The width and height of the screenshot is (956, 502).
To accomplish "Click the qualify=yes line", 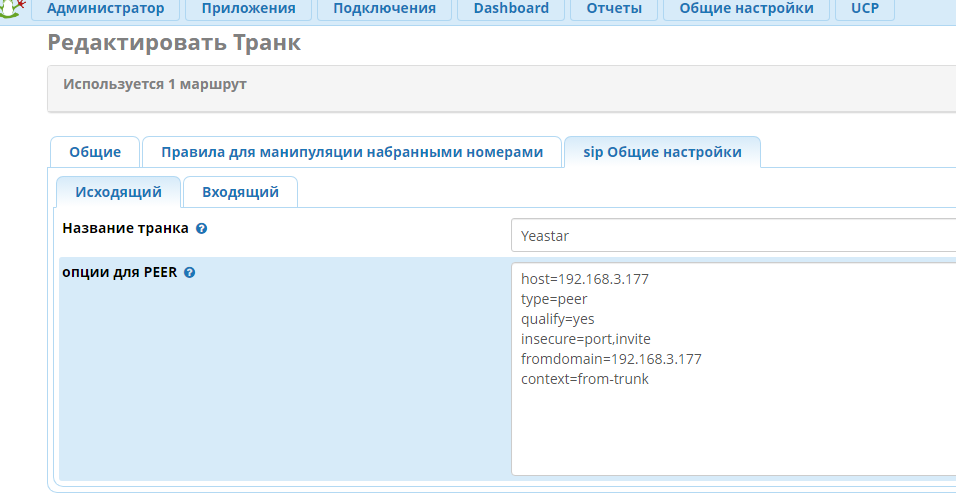I will (x=557, y=320).
